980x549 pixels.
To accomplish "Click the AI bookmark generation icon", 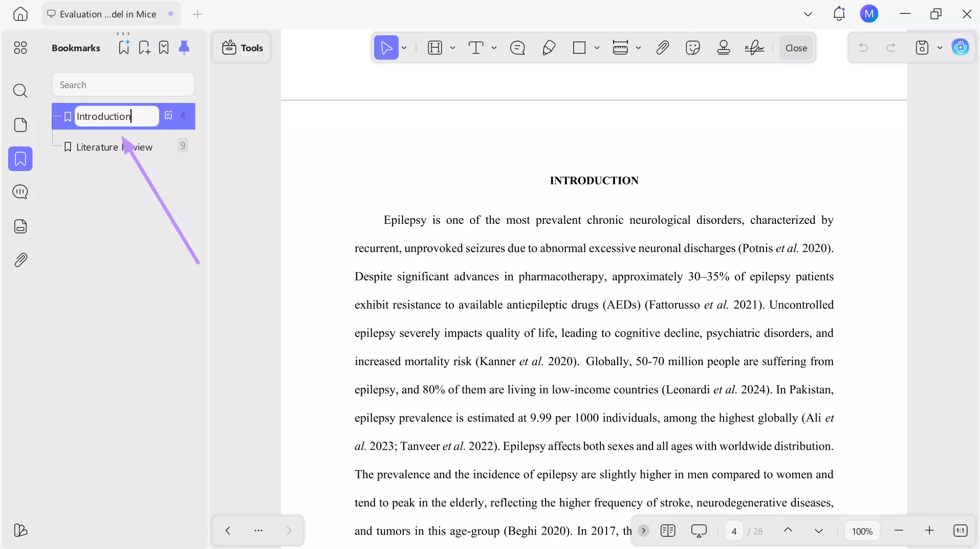I will tap(124, 47).
